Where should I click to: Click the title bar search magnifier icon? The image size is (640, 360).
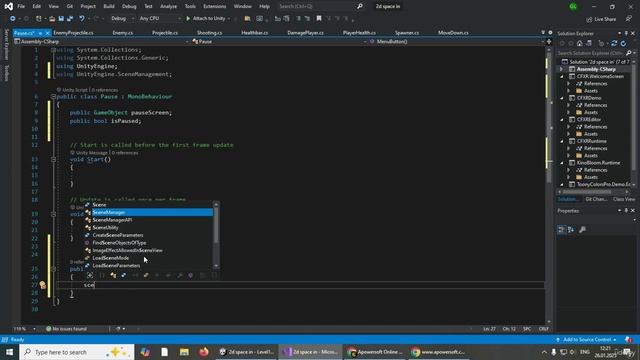(360, 7)
